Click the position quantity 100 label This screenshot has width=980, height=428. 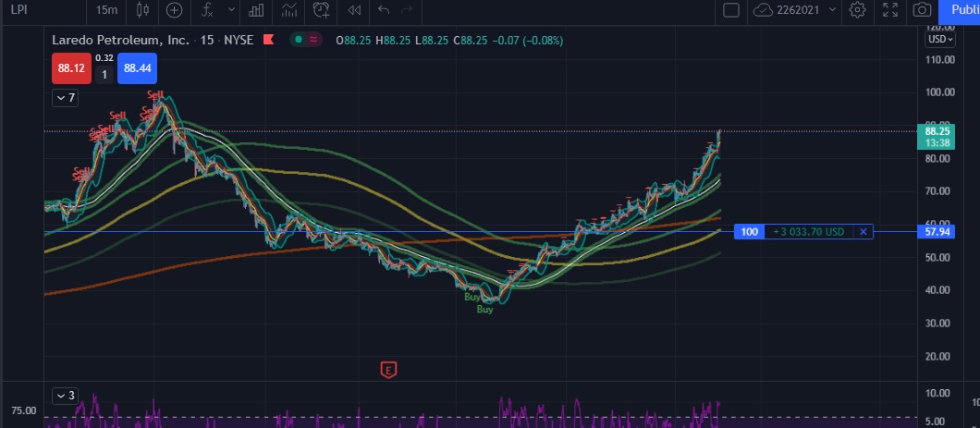point(749,232)
